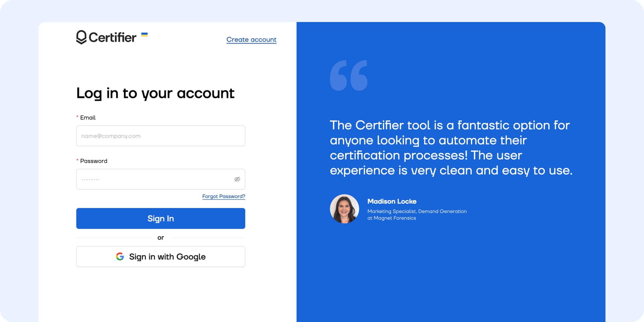Select the Madison Locke name text
The image size is (644, 322).
point(392,202)
